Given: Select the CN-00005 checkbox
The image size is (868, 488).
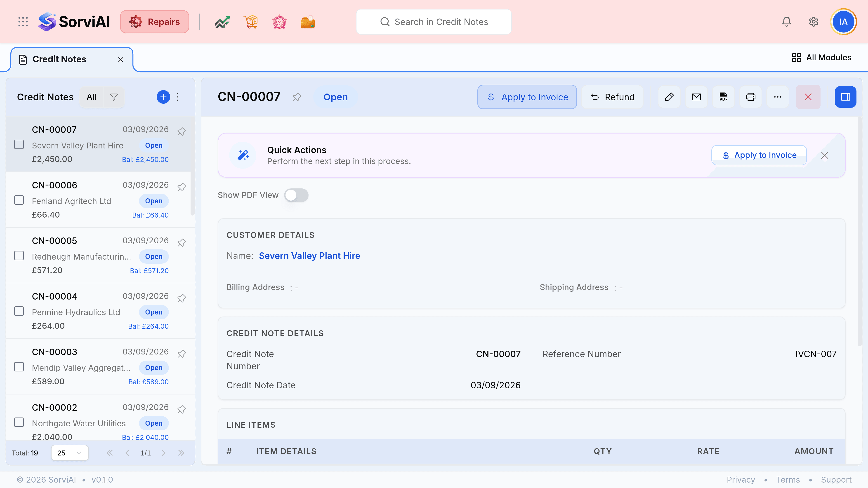Looking at the screenshot, I should pyautogui.click(x=19, y=256).
